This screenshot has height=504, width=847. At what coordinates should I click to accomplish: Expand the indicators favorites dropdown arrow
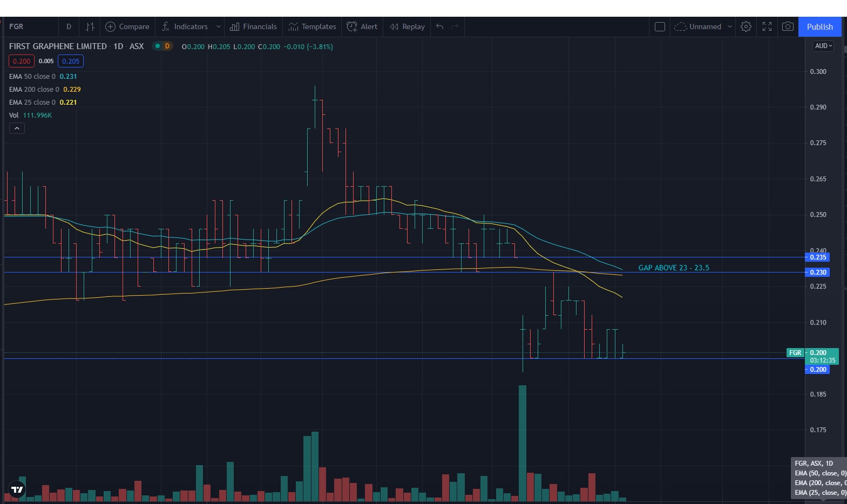tap(218, 26)
